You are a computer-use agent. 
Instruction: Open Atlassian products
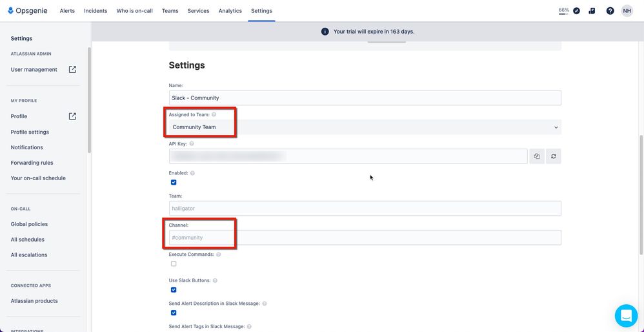(34, 301)
